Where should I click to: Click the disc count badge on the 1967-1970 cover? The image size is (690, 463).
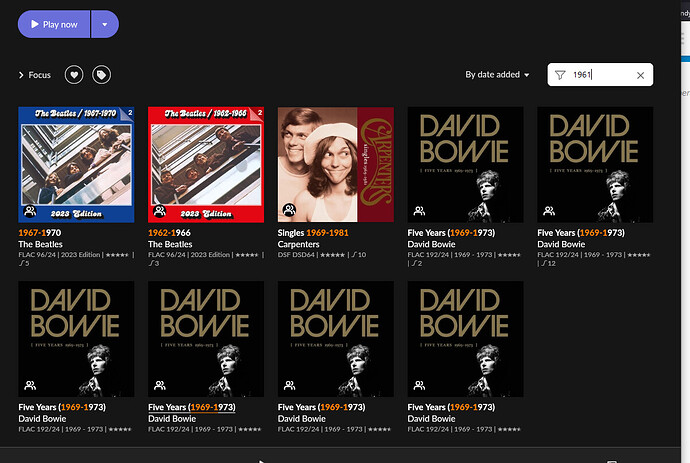pos(130,113)
